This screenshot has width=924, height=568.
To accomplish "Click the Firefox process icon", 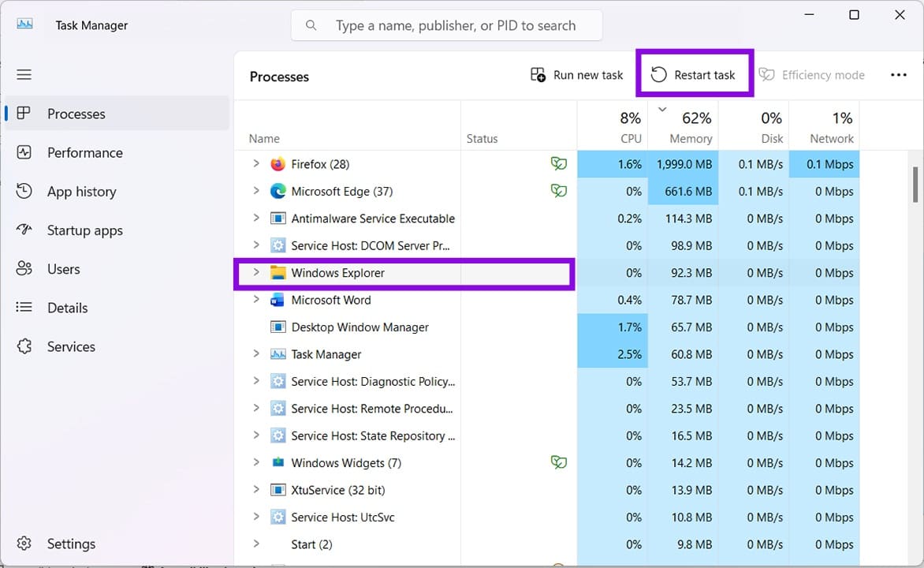I will tap(278, 164).
